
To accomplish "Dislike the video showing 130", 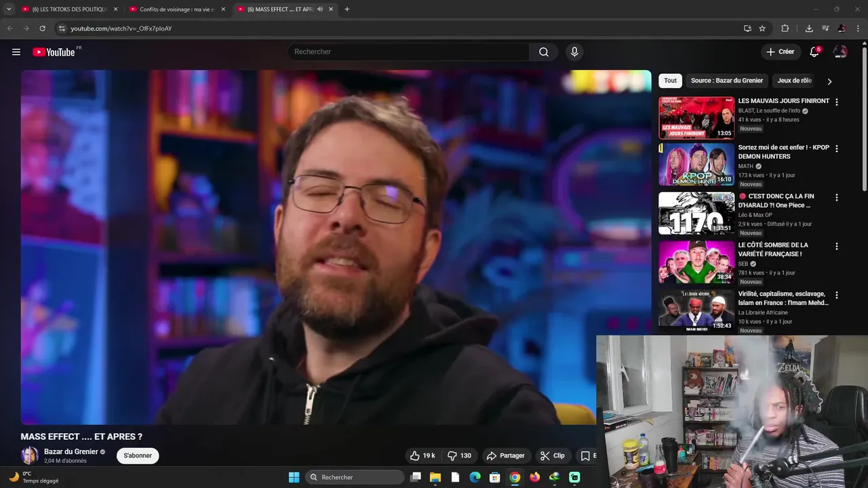I will (x=460, y=455).
